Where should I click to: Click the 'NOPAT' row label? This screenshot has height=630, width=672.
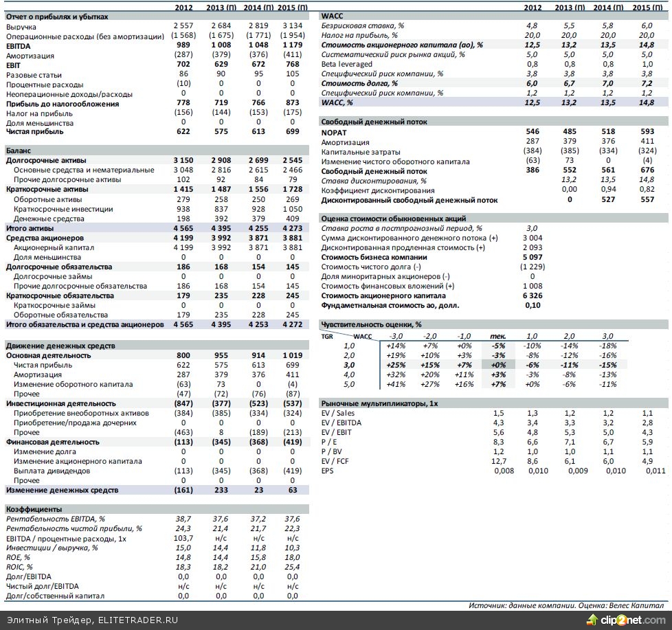(x=334, y=132)
